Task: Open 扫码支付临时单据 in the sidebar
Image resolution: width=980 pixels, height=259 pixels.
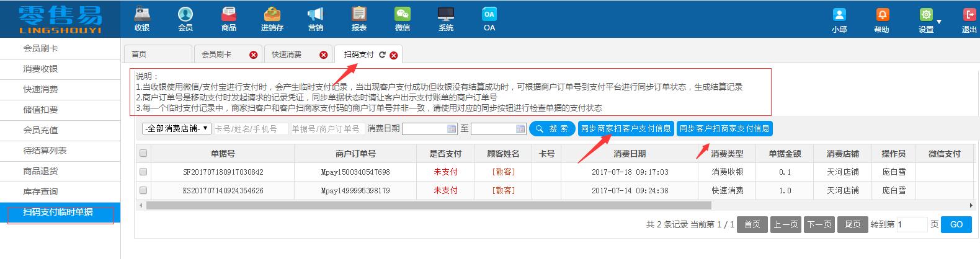Action: pos(60,212)
